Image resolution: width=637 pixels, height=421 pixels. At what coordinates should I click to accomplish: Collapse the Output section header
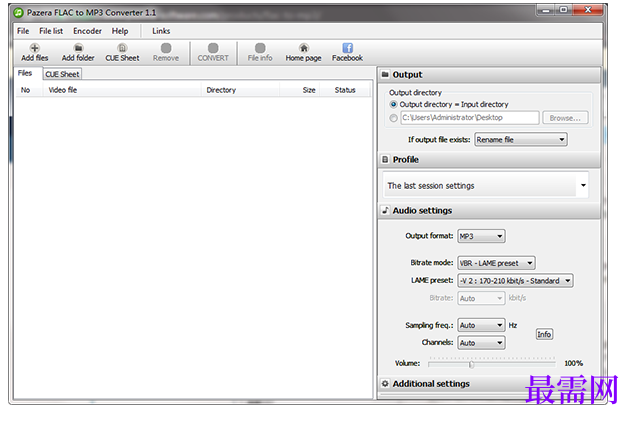pyautogui.click(x=490, y=75)
